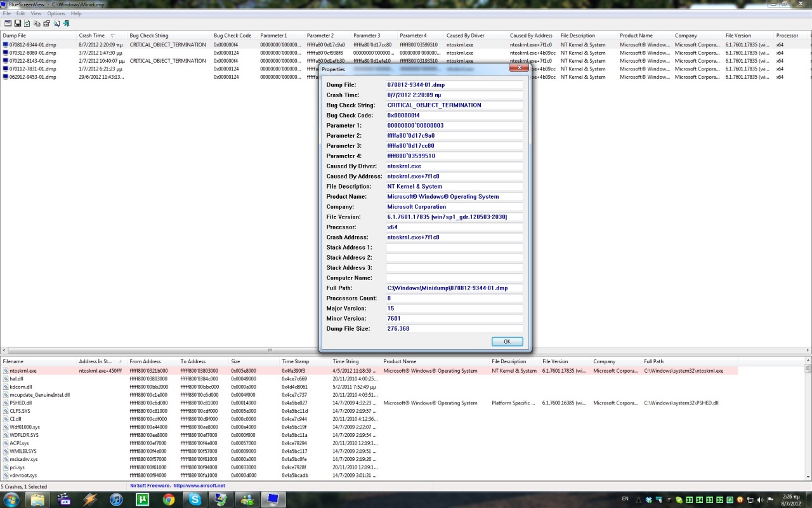This screenshot has height=508, width=812.
Task: Open Google Chrome from the taskbar
Action: (x=168, y=499)
